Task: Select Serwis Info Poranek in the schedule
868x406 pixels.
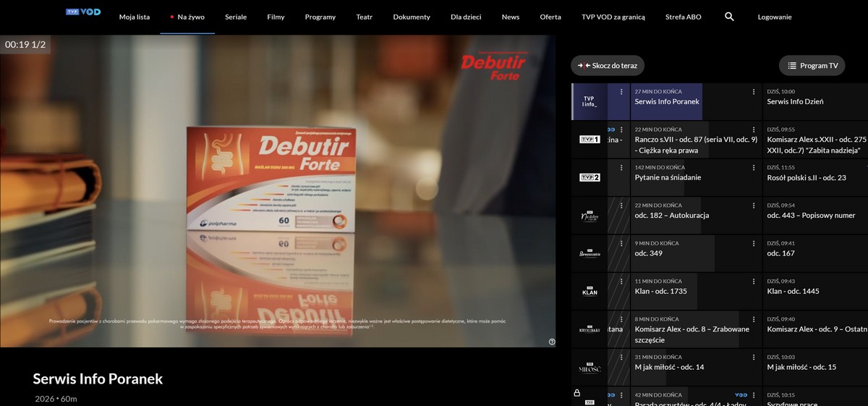Action: pyautogui.click(x=696, y=101)
